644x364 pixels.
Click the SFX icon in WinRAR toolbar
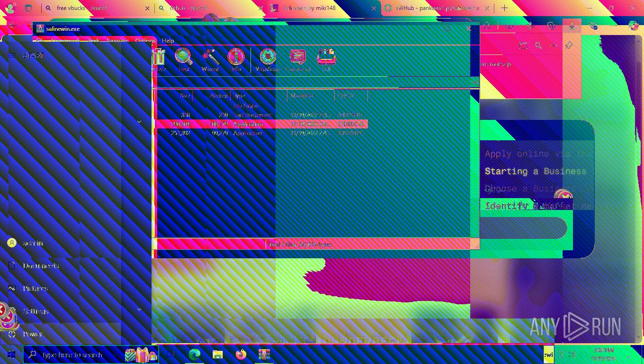(326, 60)
